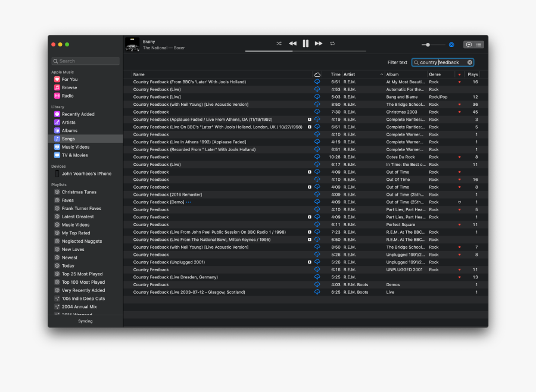Toggle repeat mode
Image resolution: width=536 pixels, height=392 pixels.
click(332, 43)
